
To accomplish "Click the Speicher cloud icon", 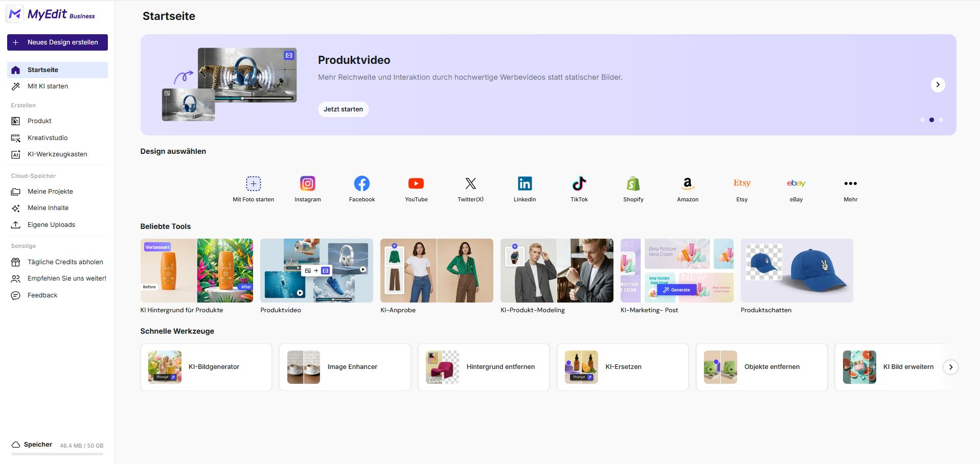I will [x=16, y=445].
